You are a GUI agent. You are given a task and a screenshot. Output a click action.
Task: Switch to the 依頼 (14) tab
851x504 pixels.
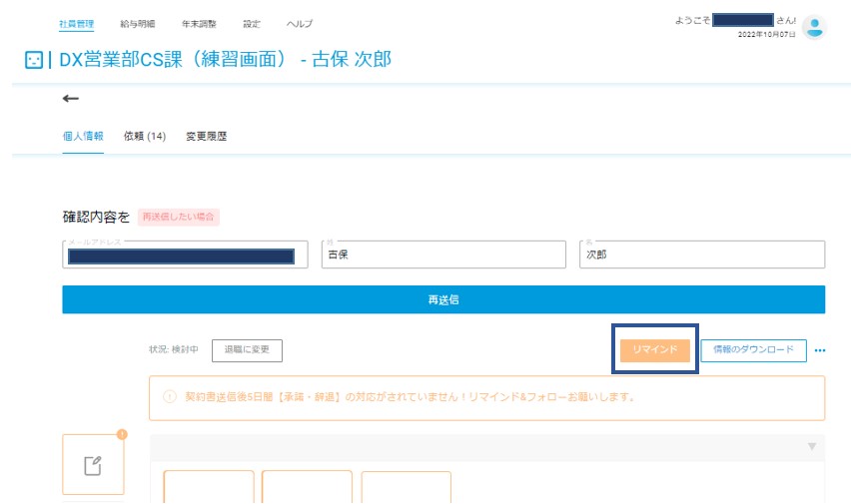(145, 136)
